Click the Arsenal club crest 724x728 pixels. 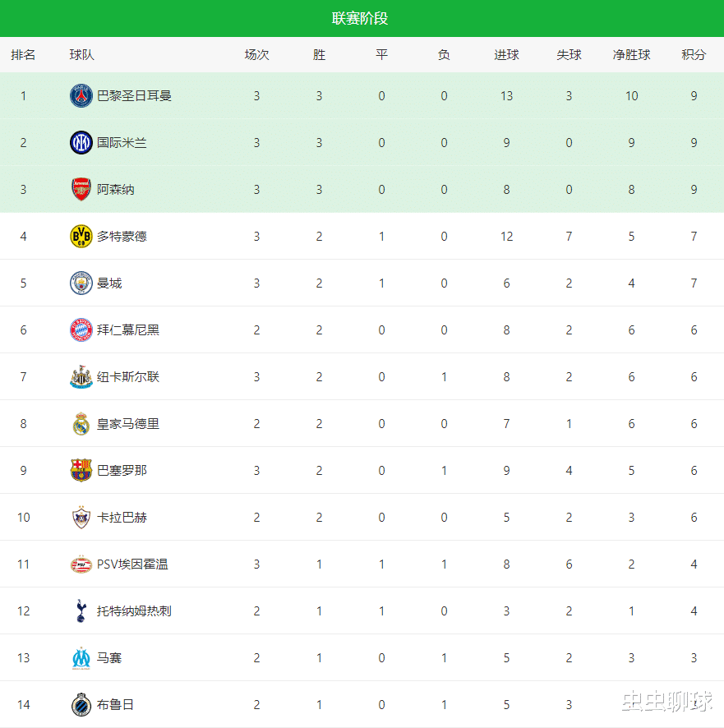(81, 190)
